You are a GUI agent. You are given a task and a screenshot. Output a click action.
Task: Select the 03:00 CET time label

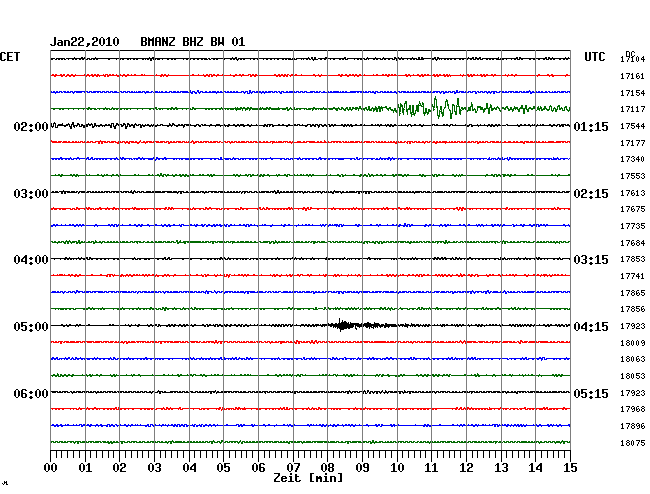(x=31, y=194)
